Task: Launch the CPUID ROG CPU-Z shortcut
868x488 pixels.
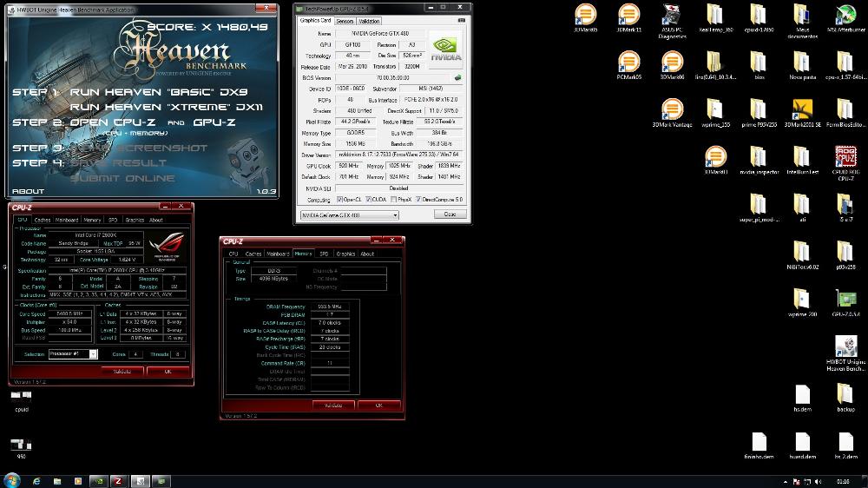Action: (x=845, y=163)
